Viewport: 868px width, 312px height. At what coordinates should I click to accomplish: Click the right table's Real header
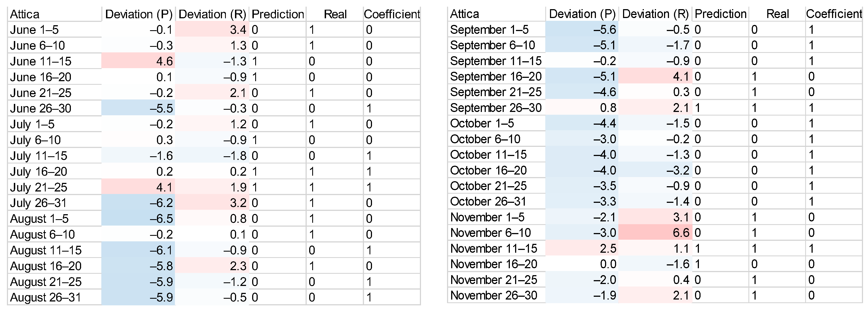(777, 14)
